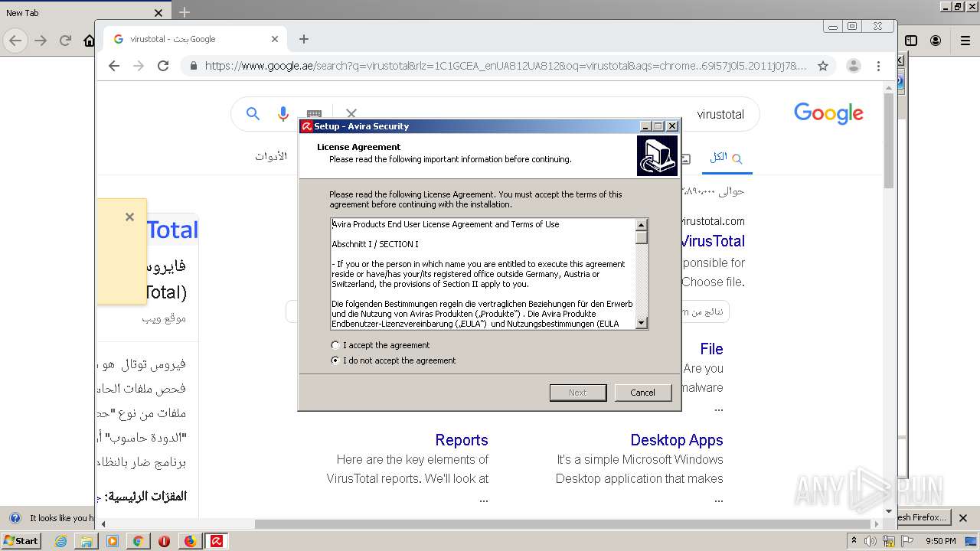Screen dimensions: 980x551
Task: Click license text scrollbar down arrow
Action: click(642, 323)
